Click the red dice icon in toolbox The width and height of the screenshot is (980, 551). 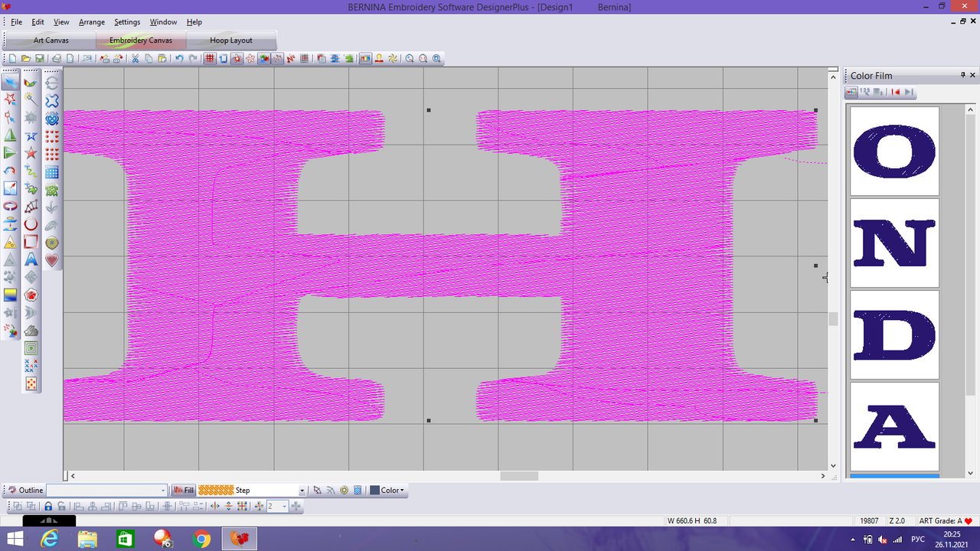[31, 383]
